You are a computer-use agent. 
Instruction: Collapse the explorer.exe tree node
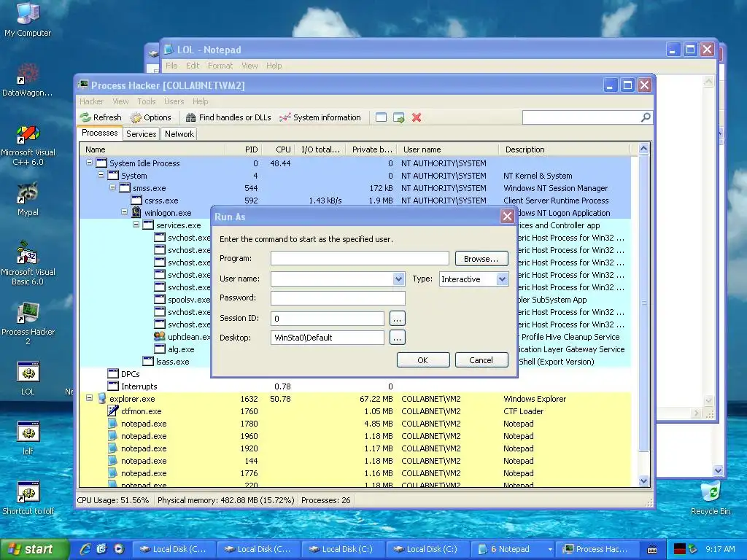tap(89, 397)
